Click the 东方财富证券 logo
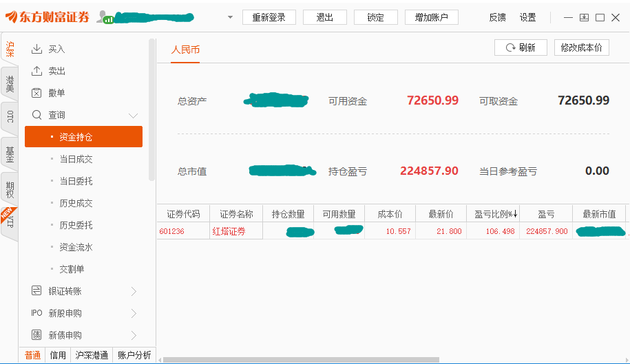The image size is (630, 364). click(x=47, y=17)
